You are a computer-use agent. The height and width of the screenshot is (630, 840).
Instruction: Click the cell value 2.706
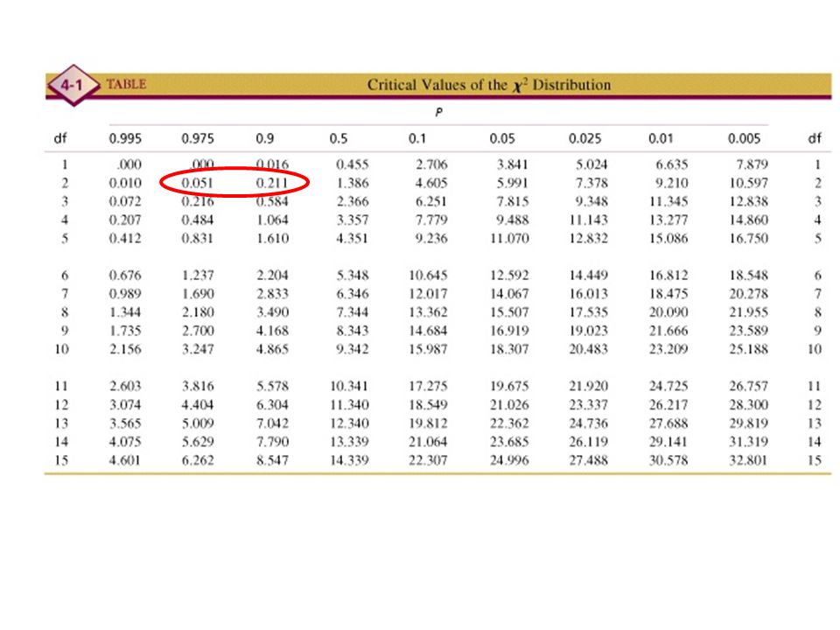431,164
